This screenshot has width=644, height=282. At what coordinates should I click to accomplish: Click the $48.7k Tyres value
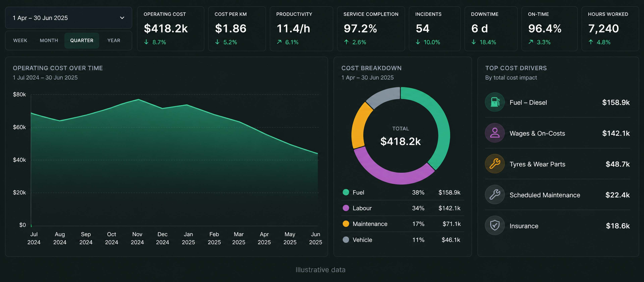click(x=618, y=164)
